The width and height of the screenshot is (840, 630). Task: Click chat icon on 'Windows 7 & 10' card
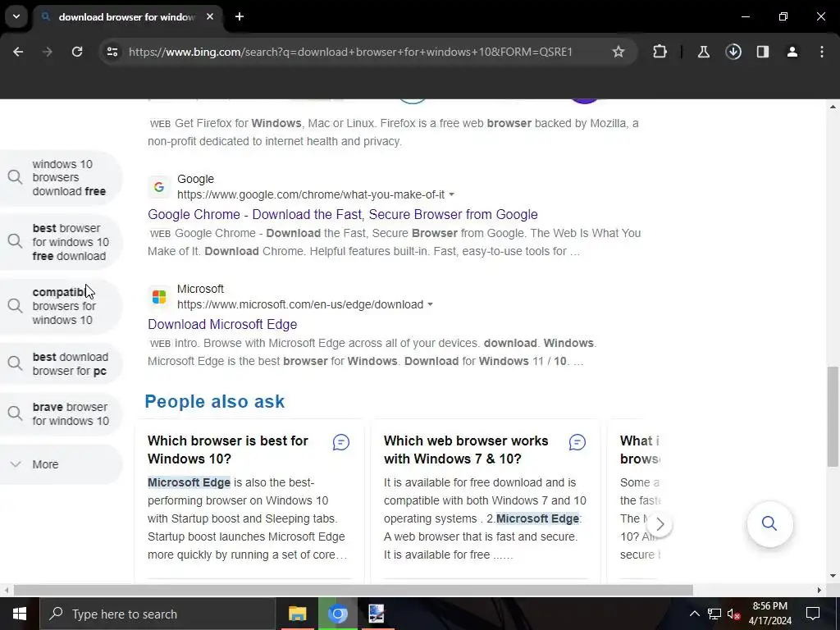(577, 442)
